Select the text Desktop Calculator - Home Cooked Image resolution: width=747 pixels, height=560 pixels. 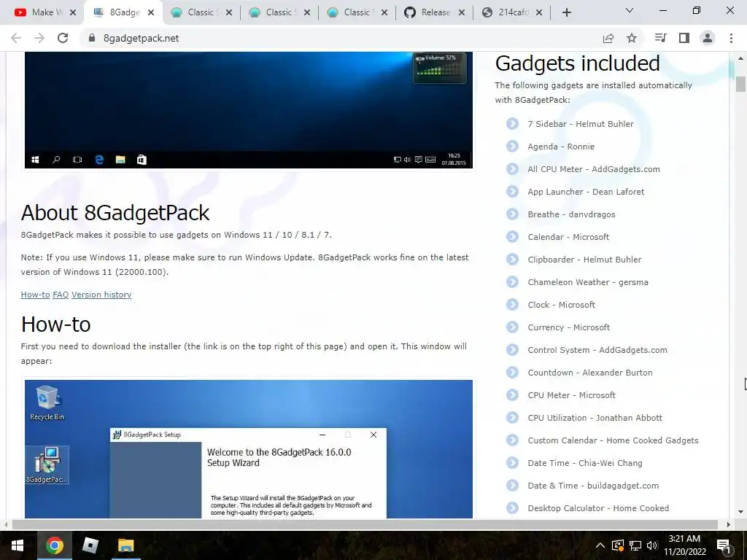pos(598,508)
